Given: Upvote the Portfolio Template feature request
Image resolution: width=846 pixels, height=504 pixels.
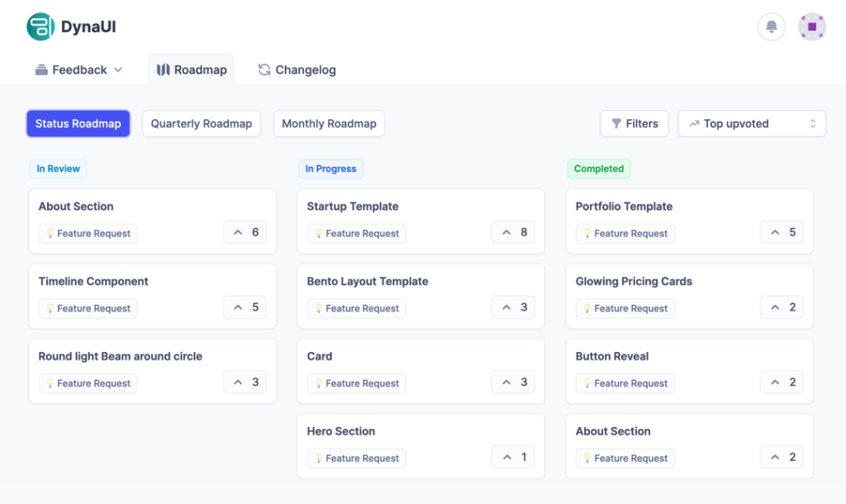Looking at the screenshot, I should pos(781,232).
